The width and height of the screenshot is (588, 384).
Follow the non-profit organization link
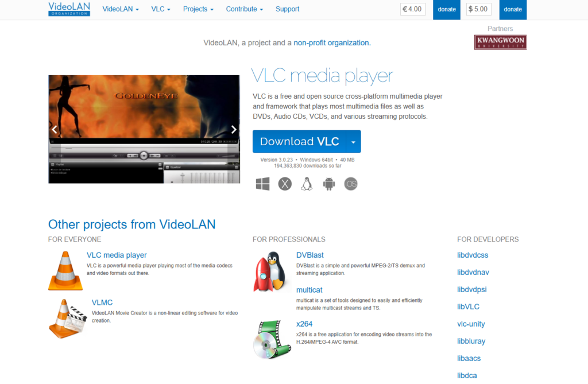(332, 43)
